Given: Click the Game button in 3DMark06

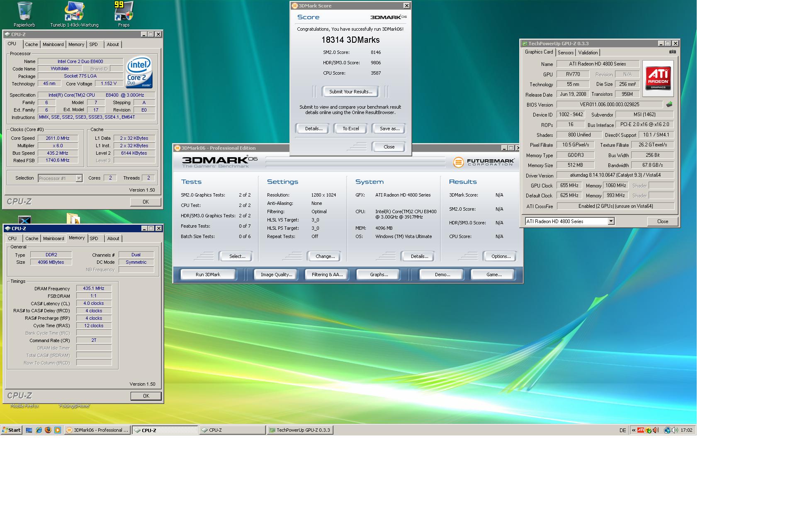Looking at the screenshot, I should pyautogui.click(x=494, y=275).
